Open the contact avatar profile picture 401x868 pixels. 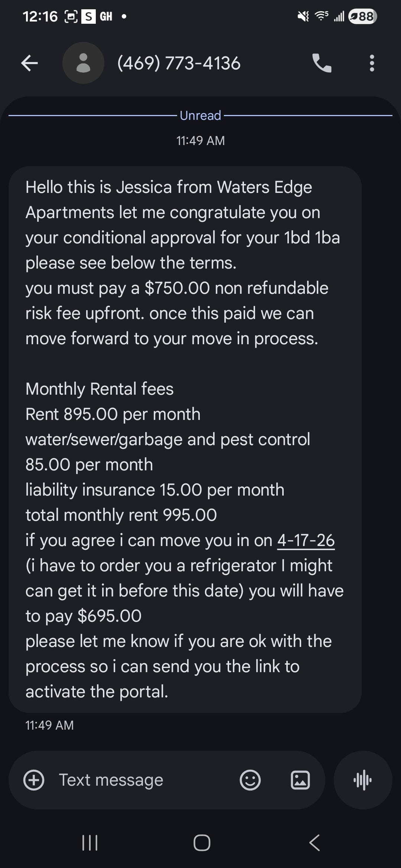tap(83, 63)
